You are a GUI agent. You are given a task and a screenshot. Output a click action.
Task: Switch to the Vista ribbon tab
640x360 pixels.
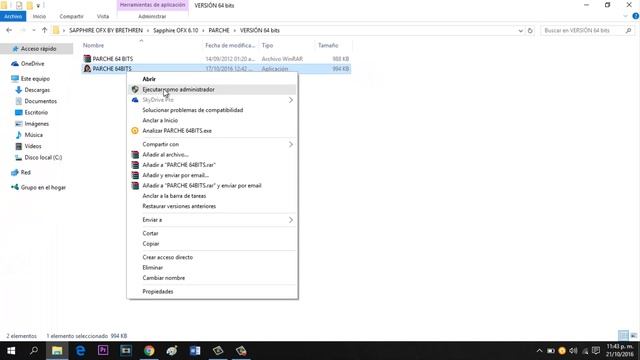pos(103,16)
